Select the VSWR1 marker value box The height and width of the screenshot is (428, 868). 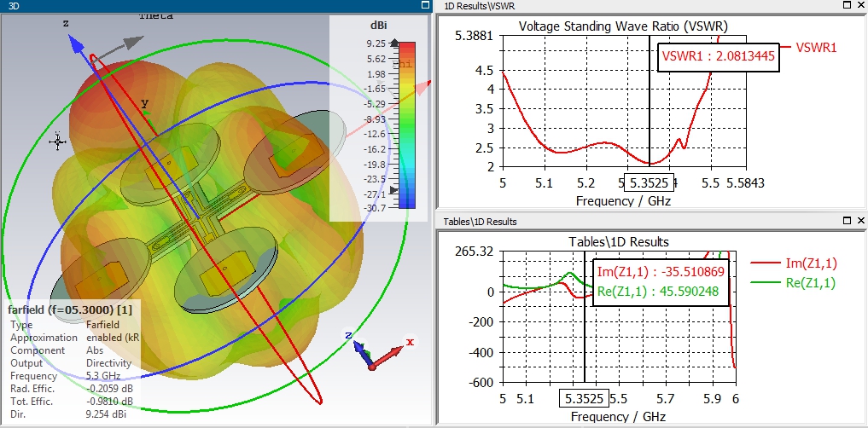[x=718, y=56]
